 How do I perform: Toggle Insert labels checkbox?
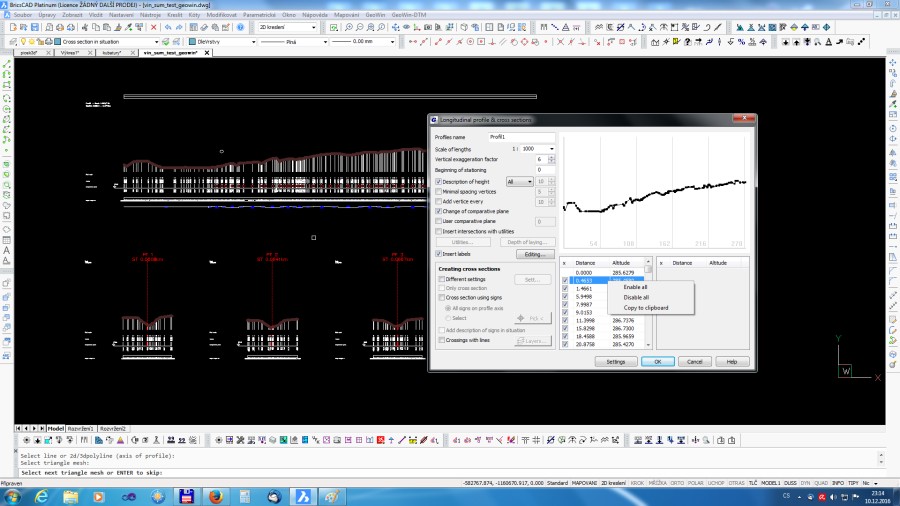pos(439,254)
